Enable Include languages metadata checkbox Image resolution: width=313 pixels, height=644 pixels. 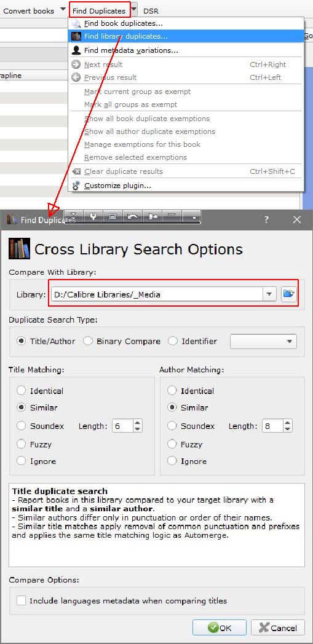[x=22, y=601]
